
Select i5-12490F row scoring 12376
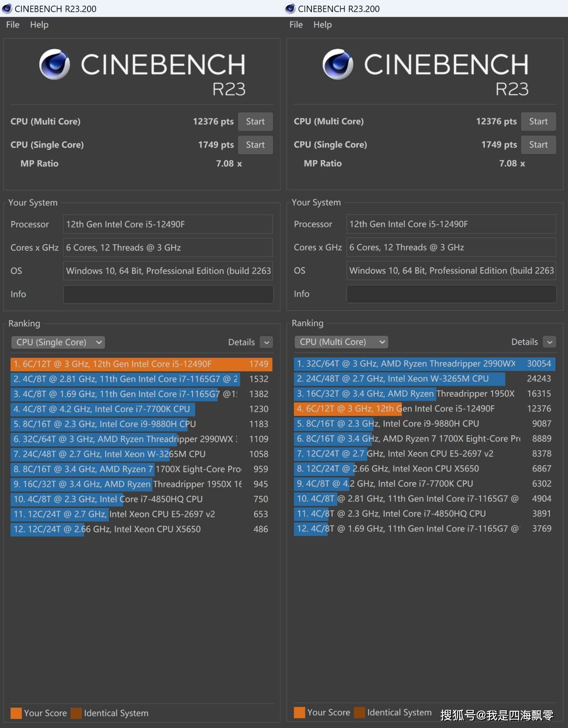pos(425,409)
